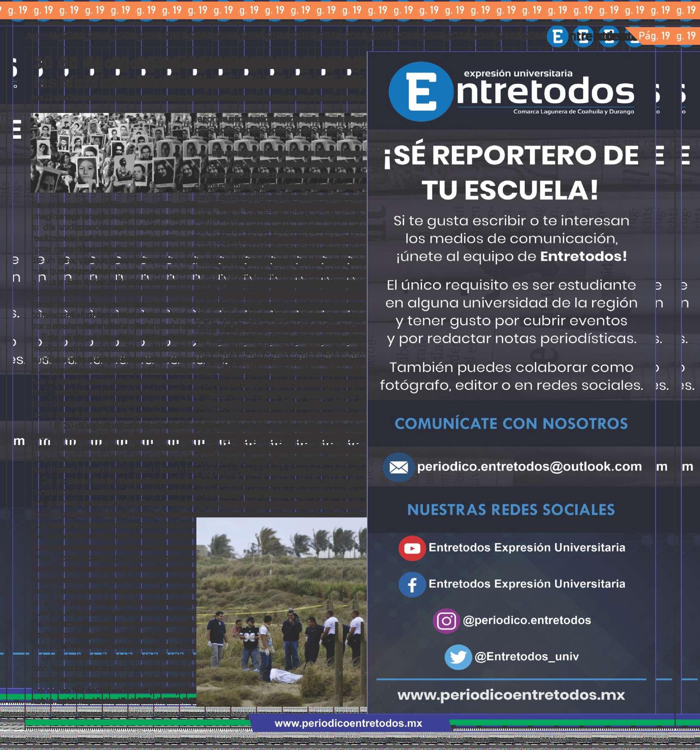Open the @periodico.entretodos Instagram handle
Viewport: 700px width, 750px height.
pos(527,620)
